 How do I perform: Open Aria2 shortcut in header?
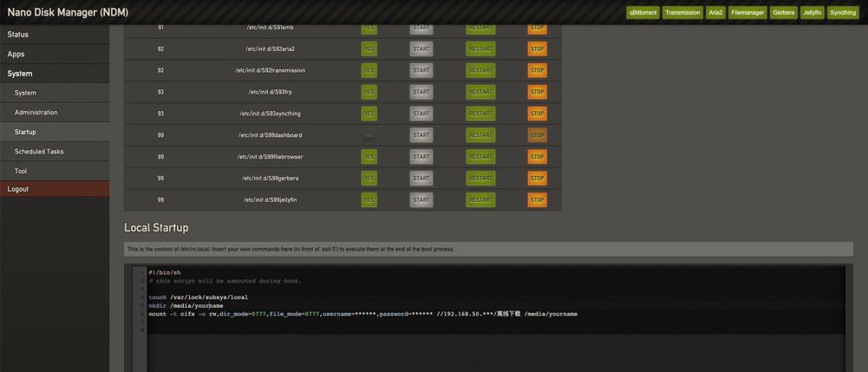pos(715,13)
